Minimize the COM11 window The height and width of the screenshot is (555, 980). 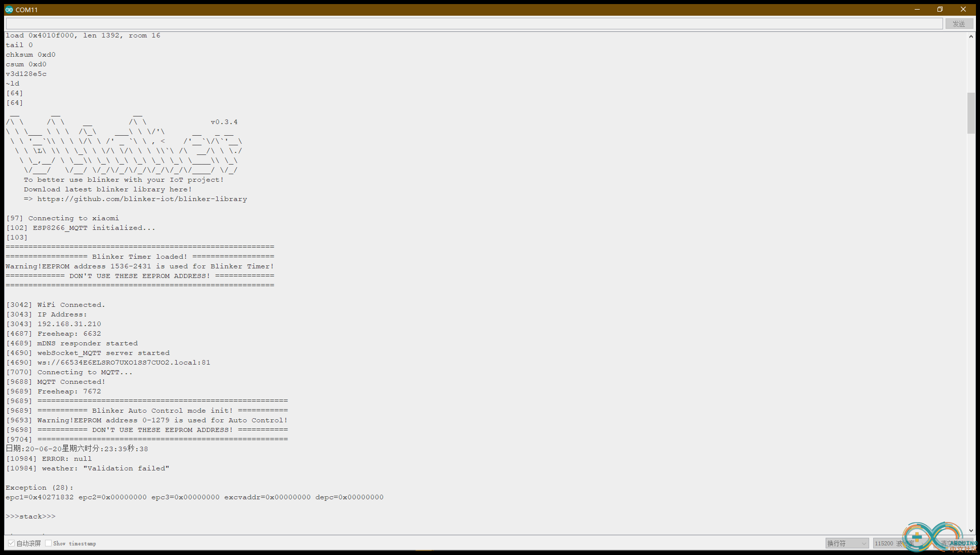click(x=917, y=9)
